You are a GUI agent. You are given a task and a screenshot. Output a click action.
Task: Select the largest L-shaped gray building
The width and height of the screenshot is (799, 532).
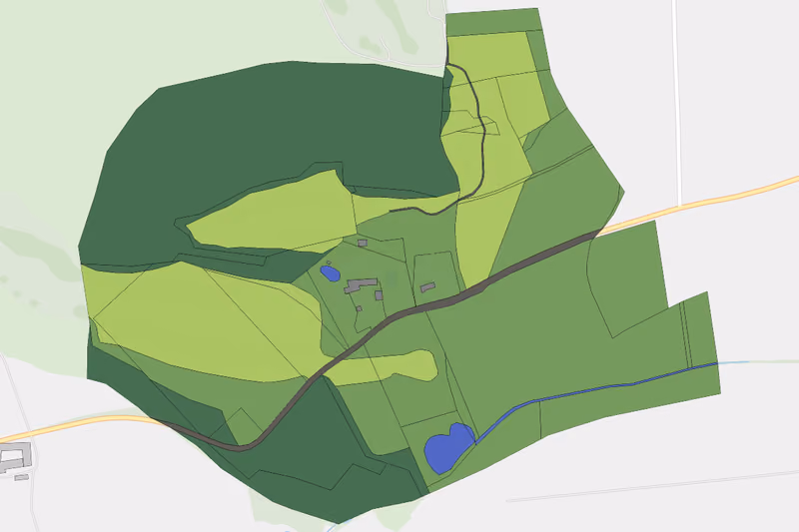361,285
